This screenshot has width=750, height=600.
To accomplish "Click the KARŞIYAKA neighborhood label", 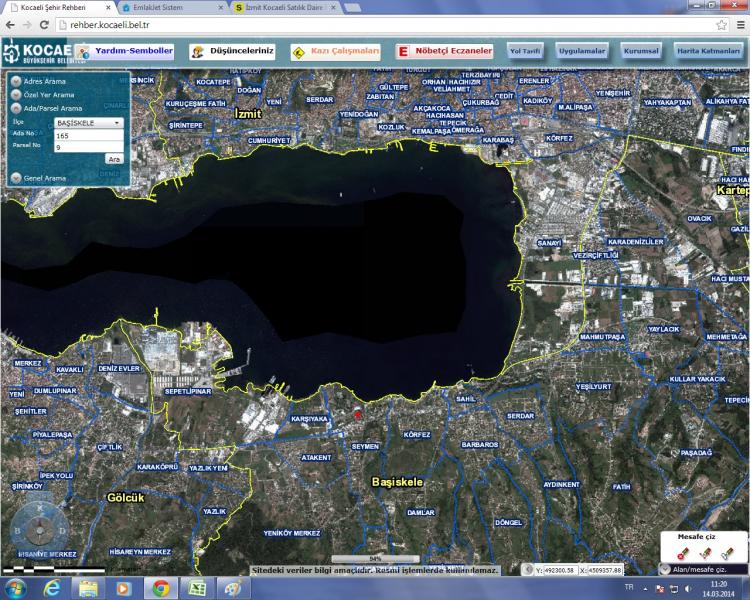I will [309, 419].
